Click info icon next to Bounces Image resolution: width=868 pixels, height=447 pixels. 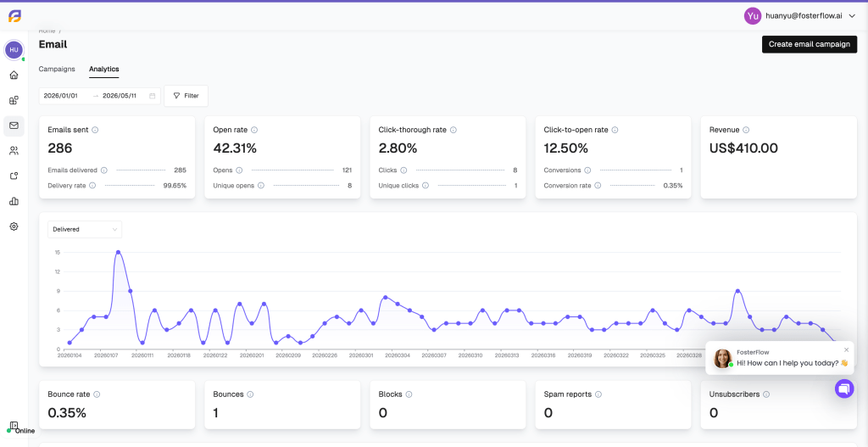[250, 394]
